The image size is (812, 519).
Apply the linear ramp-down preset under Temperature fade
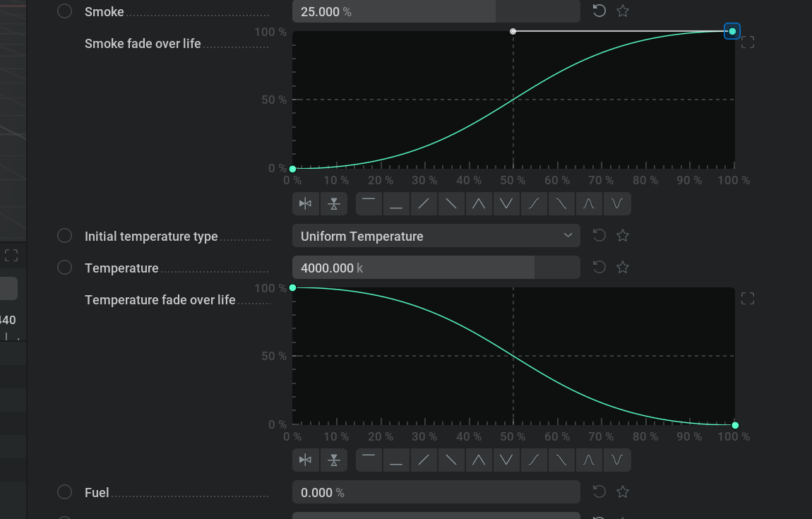451,460
